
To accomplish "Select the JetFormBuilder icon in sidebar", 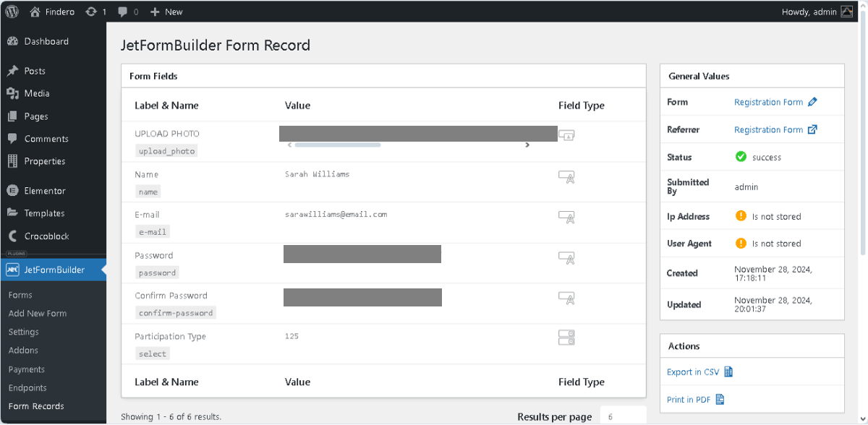I will 12,269.
